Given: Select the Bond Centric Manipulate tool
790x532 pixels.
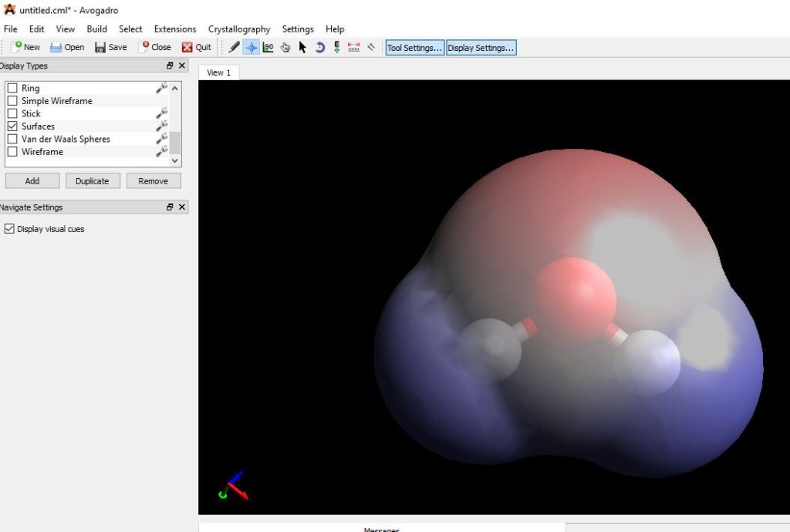Looking at the screenshot, I should click(268, 47).
